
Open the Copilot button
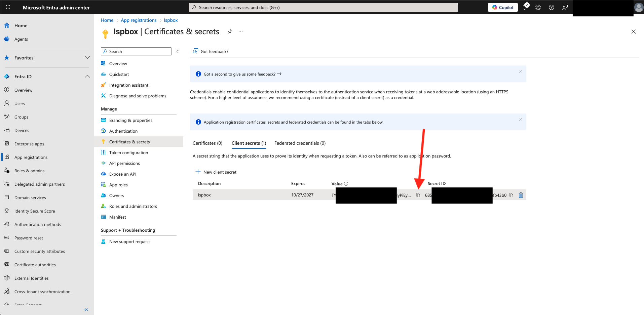tap(503, 7)
